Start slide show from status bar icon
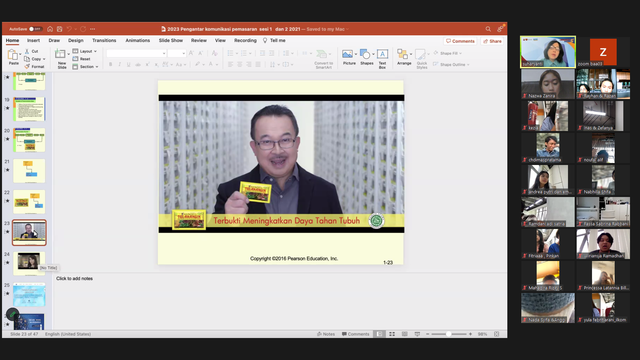The height and width of the screenshot is (360, 640). point(417,334)
